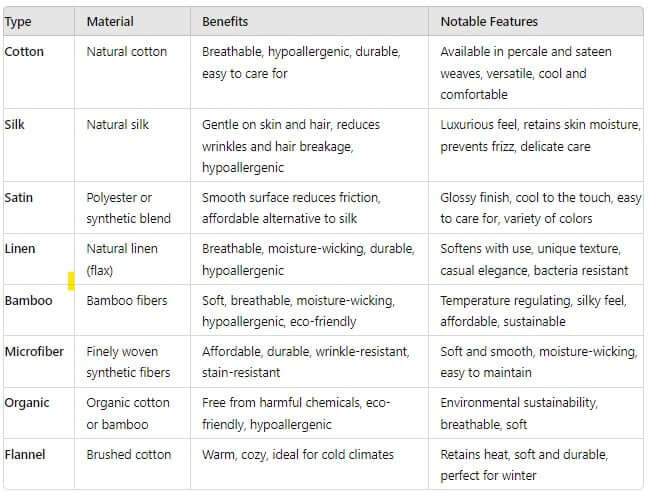Click the Type column header

(x=18, y=21)
